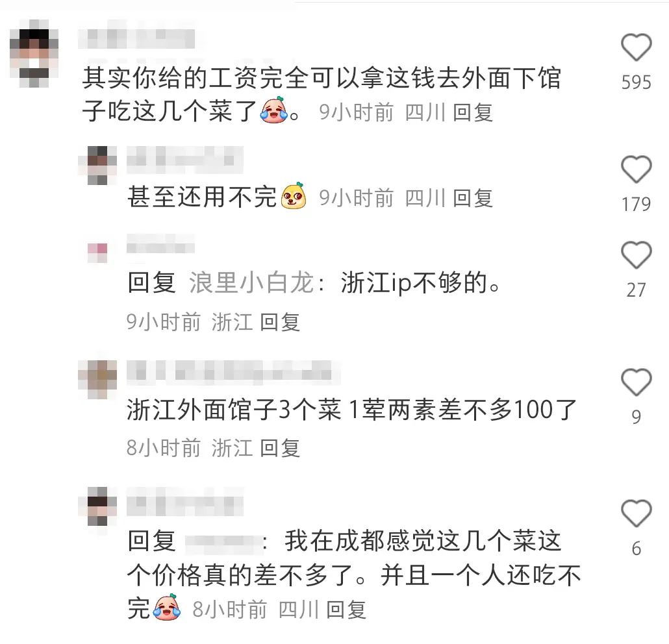Reply to the 浙江ip不够的 comment
This screenshot has width=669, height=644.
tap(280, 322)
